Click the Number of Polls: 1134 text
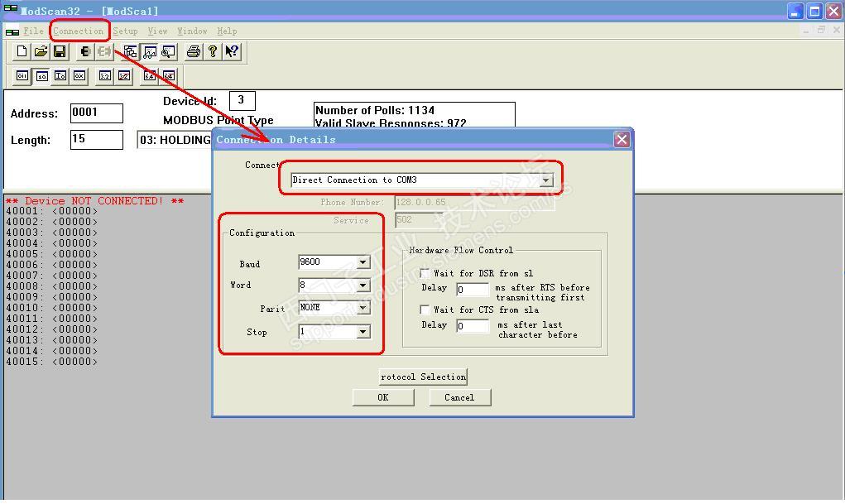Image resolution: width=845 pixels, height=504 pixels. pos(375,110)
